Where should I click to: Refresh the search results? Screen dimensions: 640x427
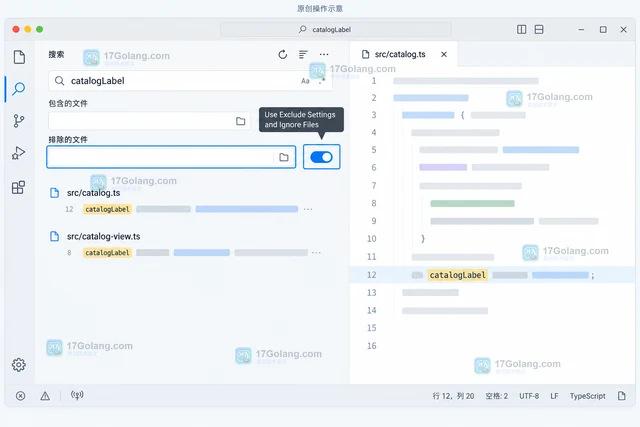pyautogui.click(x=282, y=55)
